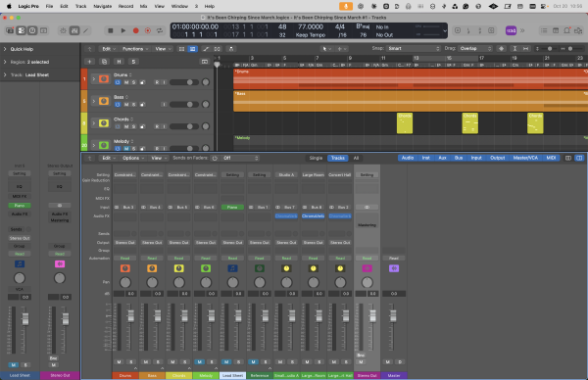Viewport: 588px width, 380px height.
Task: Toggle the MIDI channel filter button in mixer
Action: click(x=551, y=158)
